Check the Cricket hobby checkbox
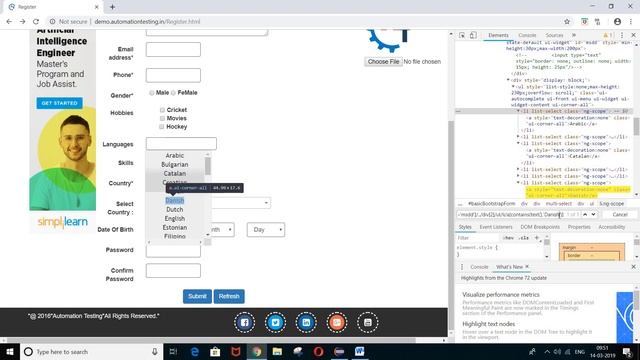Screen dimensions: 640x360 162,110
